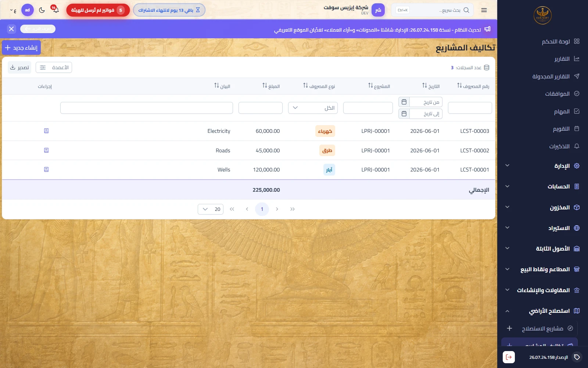Image resolution: width=588 pixels, height=368 pixels.
Task: Click the project filter input field
Action: click(368, 108)
